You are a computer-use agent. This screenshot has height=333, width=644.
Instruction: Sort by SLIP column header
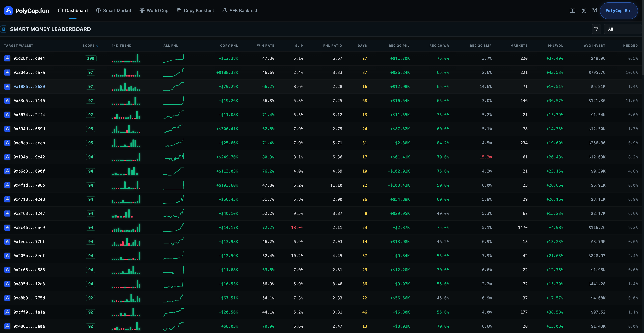coord(299,45)
